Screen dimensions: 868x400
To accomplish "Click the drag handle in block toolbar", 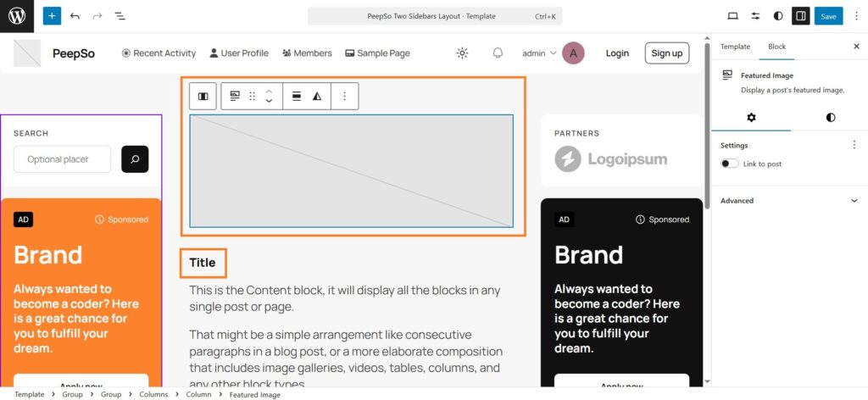I will 252,97.
